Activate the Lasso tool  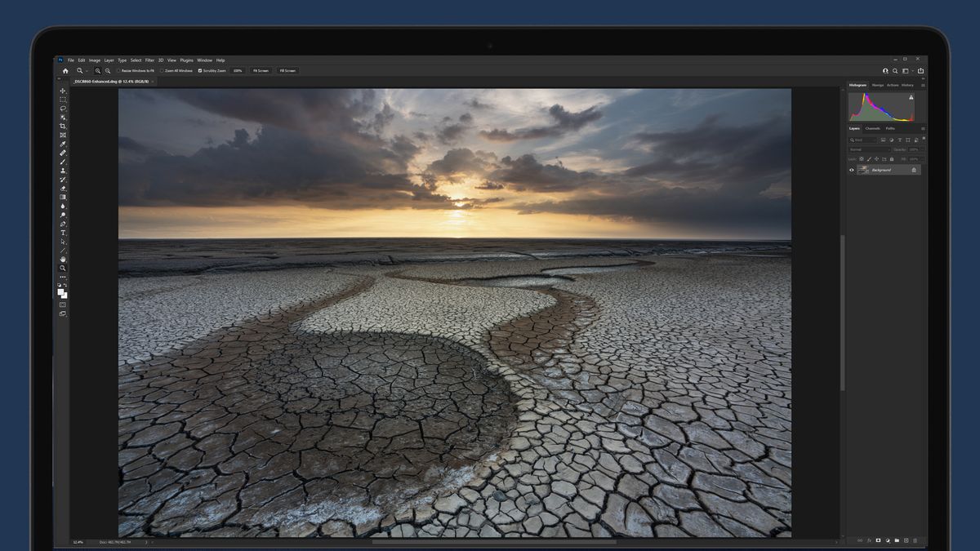click(63, 109)
